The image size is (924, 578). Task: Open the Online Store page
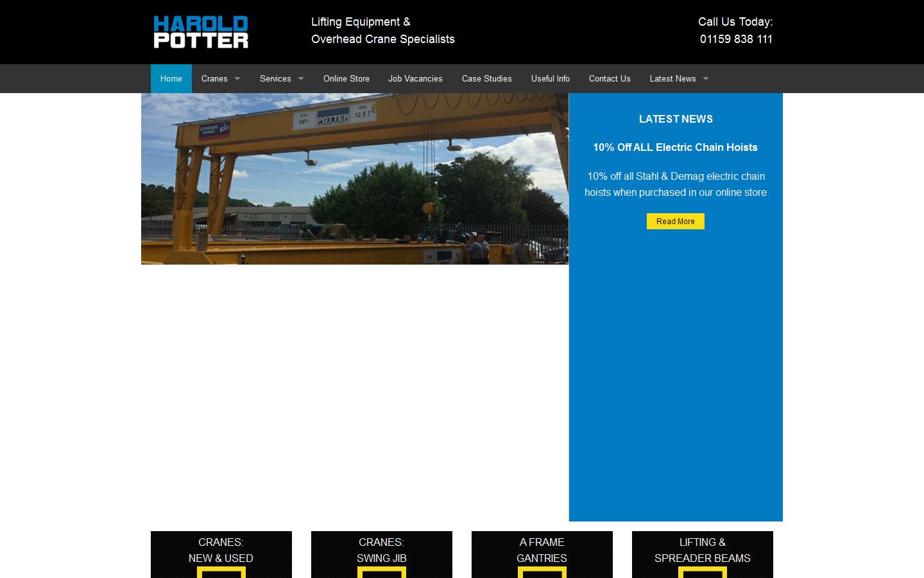click(346, 78)
